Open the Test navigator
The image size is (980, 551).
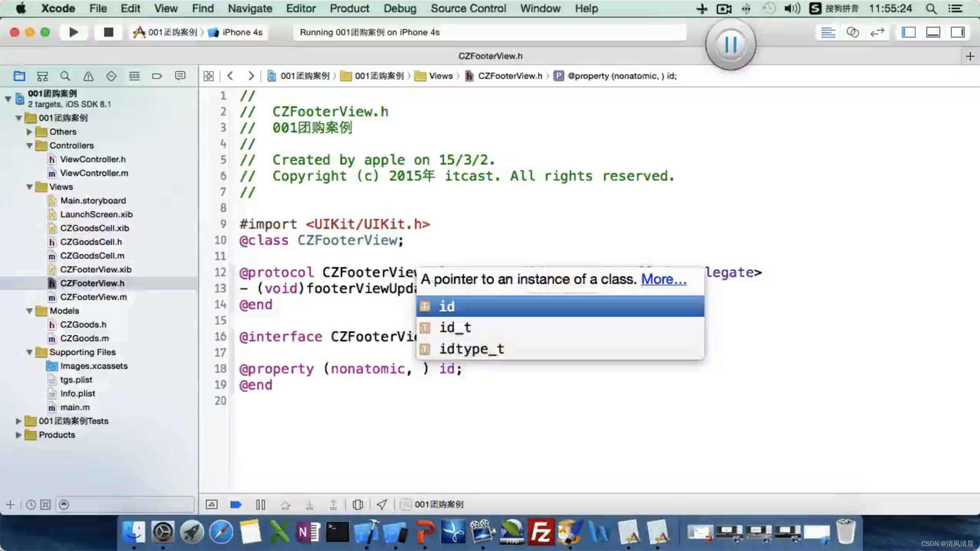(x=111, y=76)
